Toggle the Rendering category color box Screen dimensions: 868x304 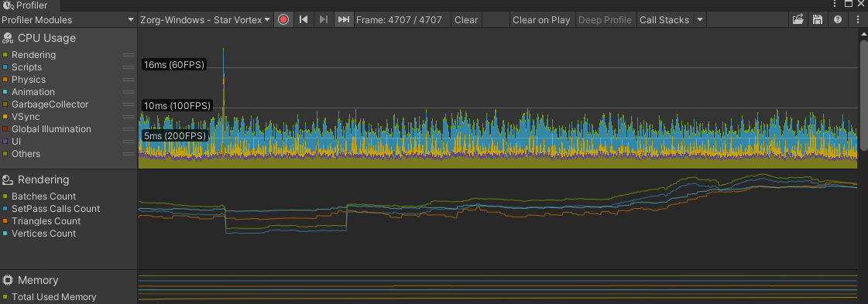tap(5, 55)
